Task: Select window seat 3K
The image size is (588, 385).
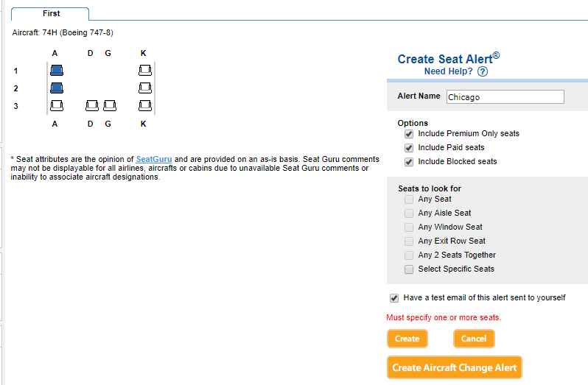Action: point(144,106)
